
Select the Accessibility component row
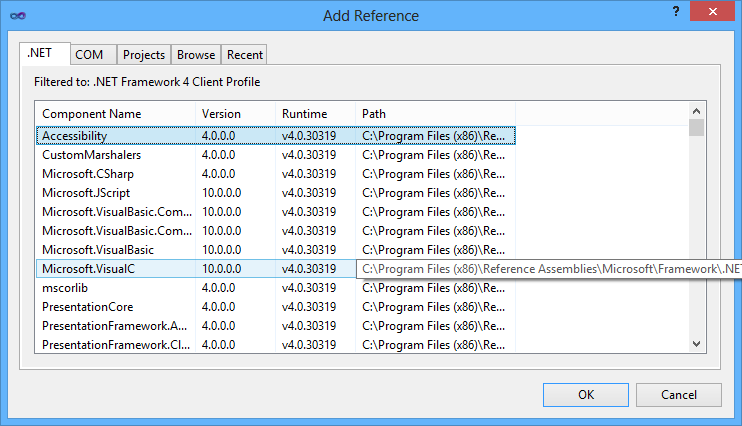(276, 136)
